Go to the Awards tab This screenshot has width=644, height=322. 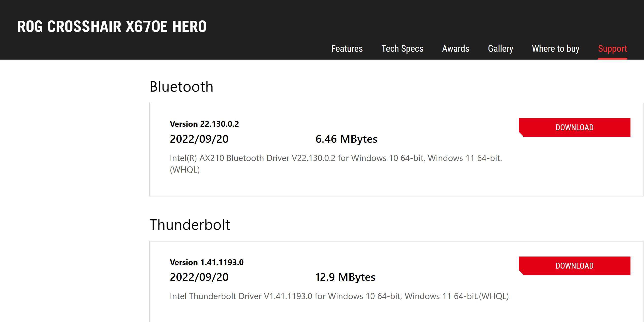(456, 48)
